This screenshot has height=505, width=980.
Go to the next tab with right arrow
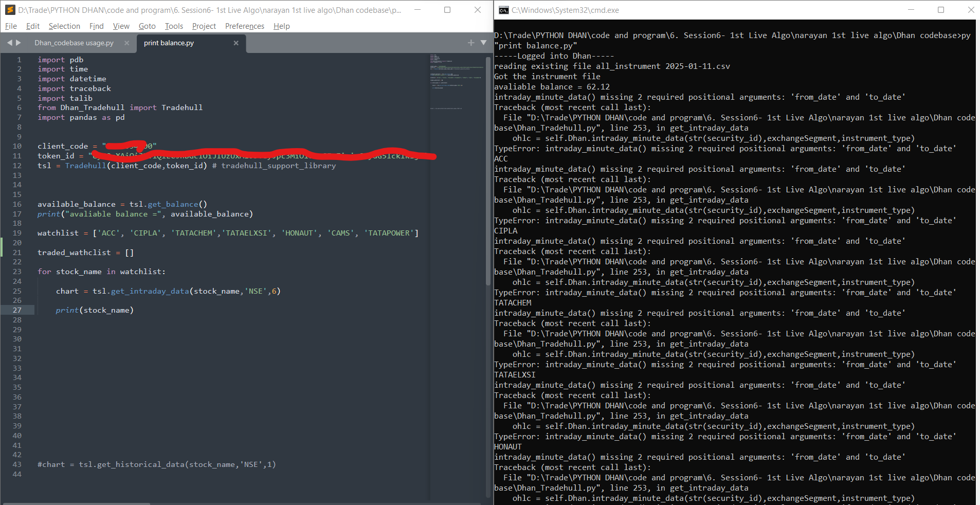pos(19,43)
